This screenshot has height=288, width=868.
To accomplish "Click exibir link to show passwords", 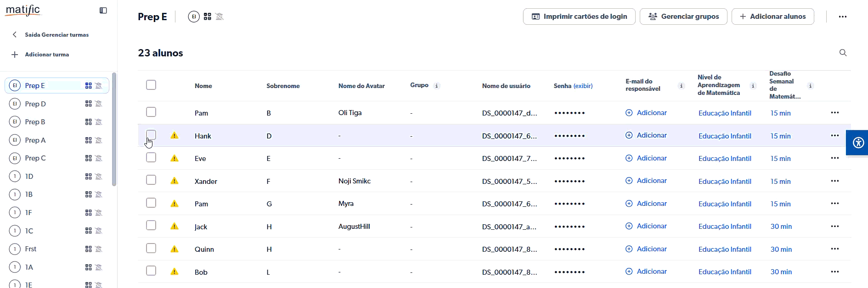I will (583, 86).
